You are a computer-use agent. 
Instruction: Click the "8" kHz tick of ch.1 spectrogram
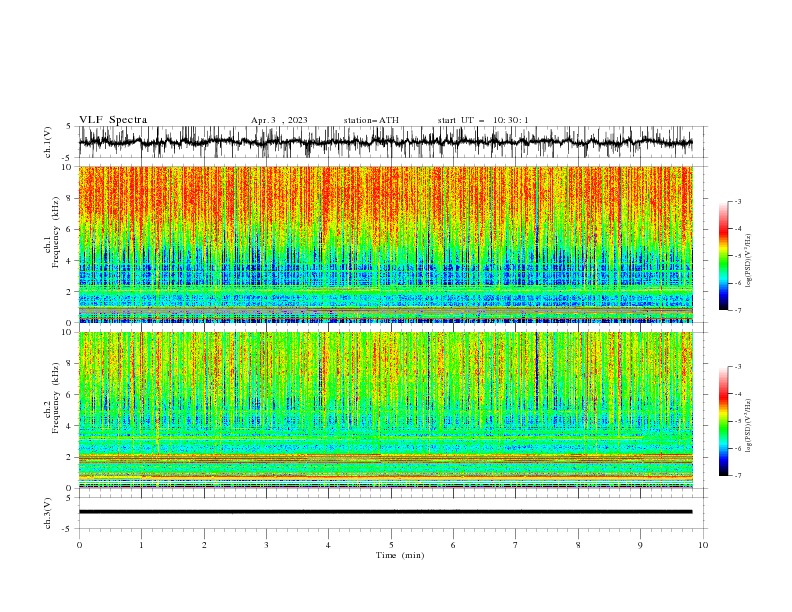click(x=71, y=198)
